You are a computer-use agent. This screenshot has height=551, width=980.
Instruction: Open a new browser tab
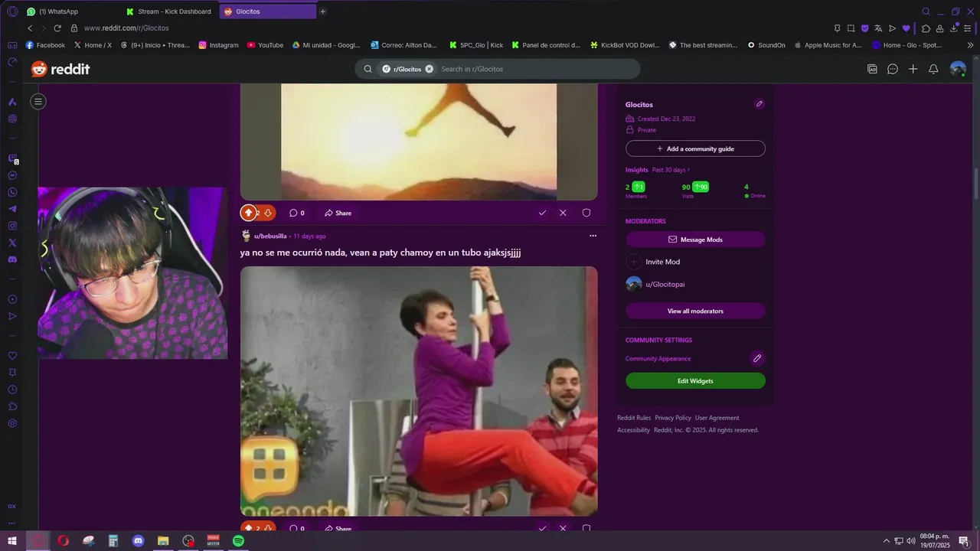pos(322,11)
